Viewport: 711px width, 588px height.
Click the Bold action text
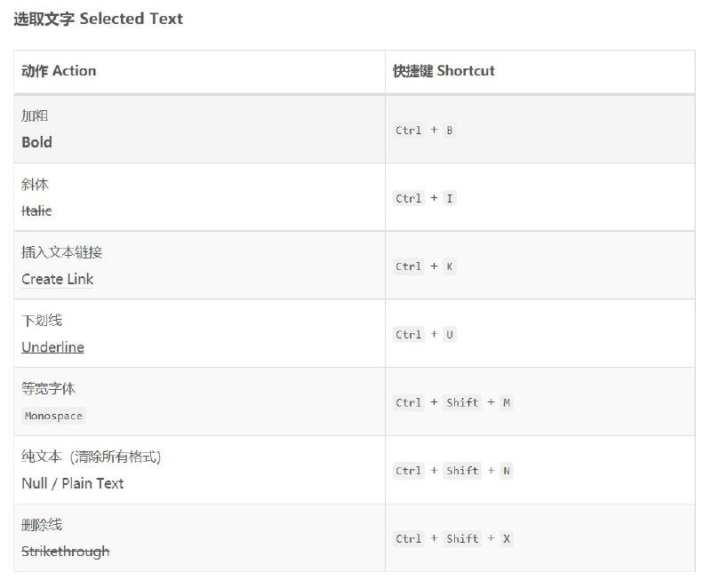coord(36,142)
